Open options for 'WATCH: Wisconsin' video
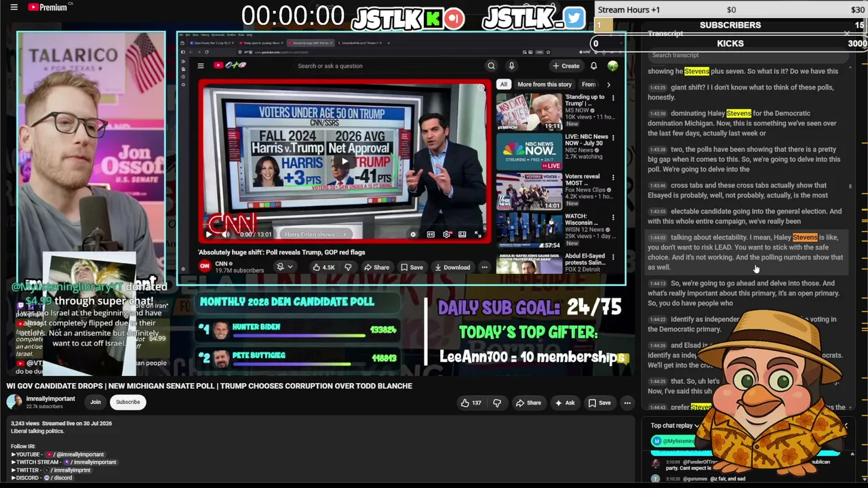This screenshot has width=868, height=488. 613,218
